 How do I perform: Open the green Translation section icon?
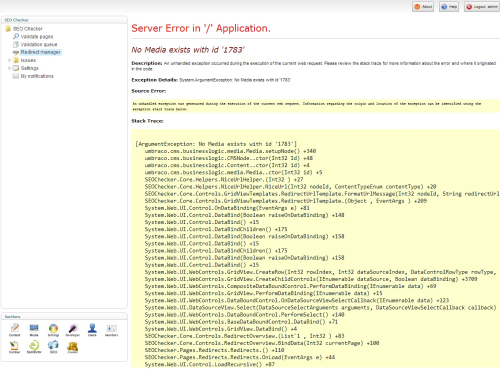point(34,347)
